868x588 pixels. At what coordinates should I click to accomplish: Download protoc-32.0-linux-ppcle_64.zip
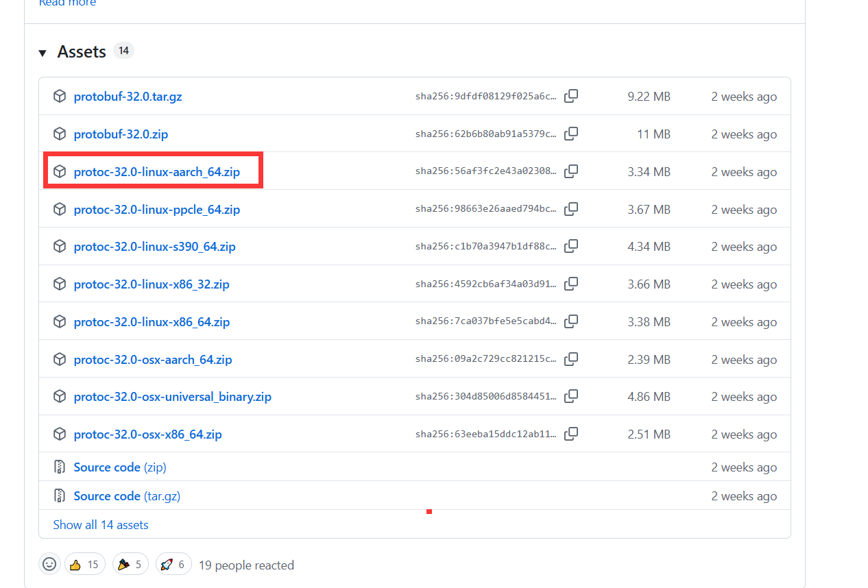pyautogui.click(x=157, y=210)
